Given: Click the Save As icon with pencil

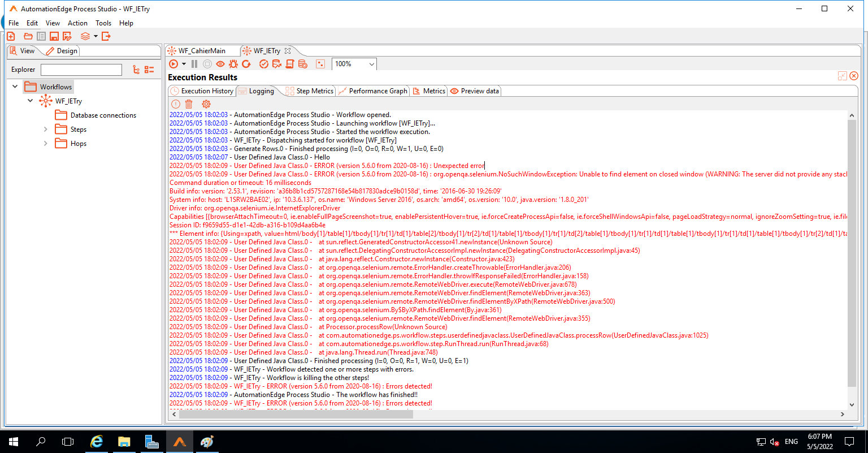Looking at the screenshot, I should pyautogui.click(x=67, y=36).
